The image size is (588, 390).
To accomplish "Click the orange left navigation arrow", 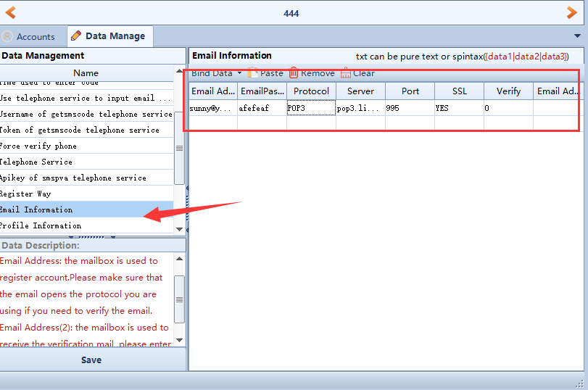I will pyautogui.click(x=11, y=12).
